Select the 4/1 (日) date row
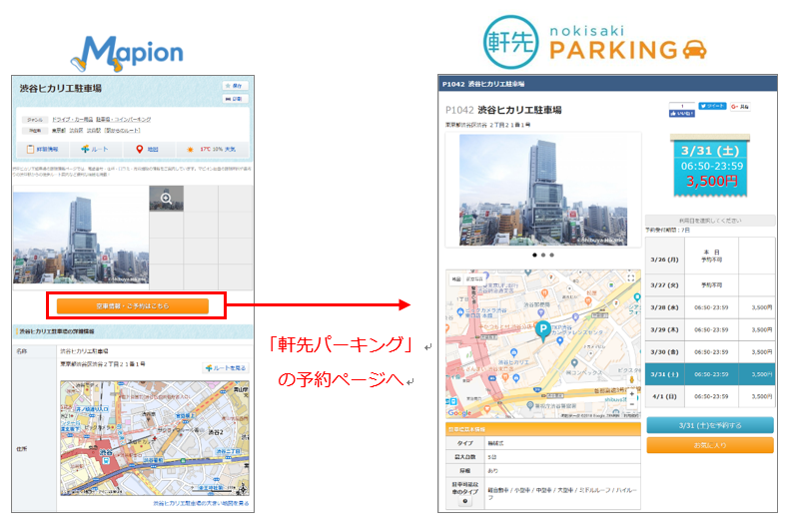This screenshot has height=532, width=788. pos(709,394)
